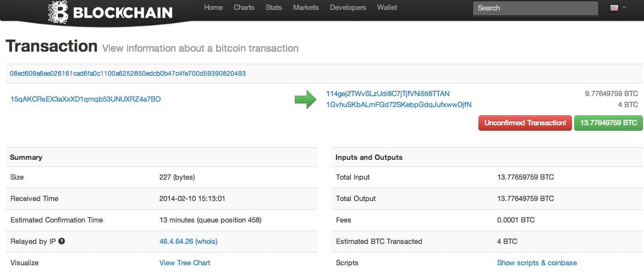Expand the language dropdown arrow

tap(624, 8)
